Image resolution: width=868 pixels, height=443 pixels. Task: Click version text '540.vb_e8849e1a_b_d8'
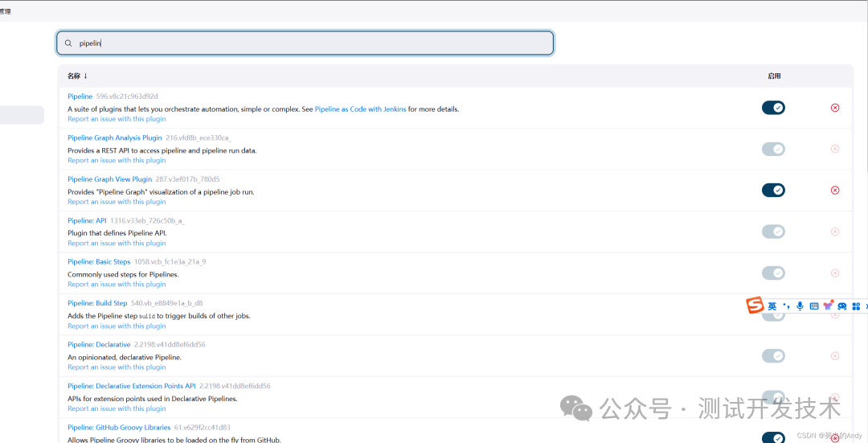click(166, 303)
